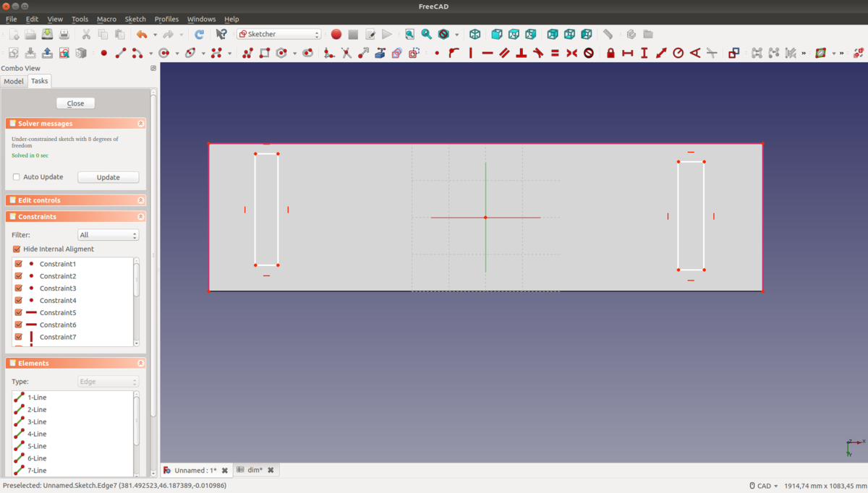Uncheck the Constraint6 checkbox
The width and height of the screenshot is (868, 493).
click(x=19, y=325)
